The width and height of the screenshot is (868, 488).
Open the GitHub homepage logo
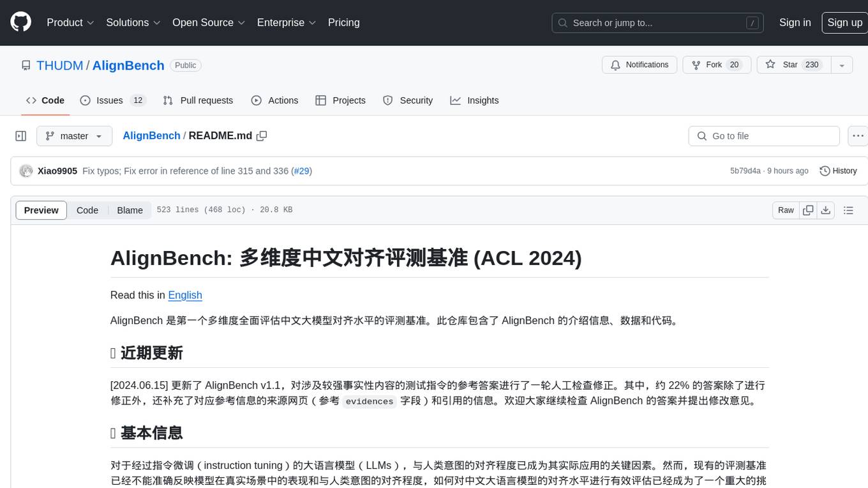pyautogui.click(x=20, y=22)
